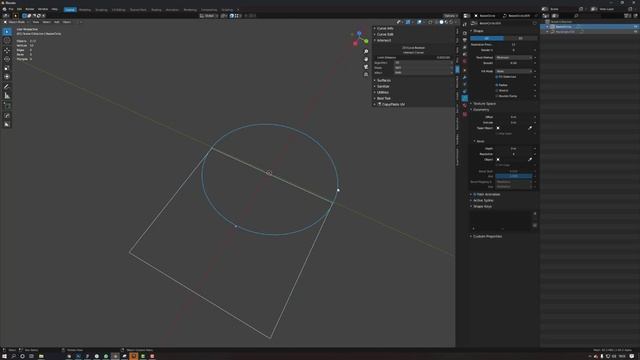640x360 pixels.
Task: Expand Texture Space section
Action: [x=484, y=104]
